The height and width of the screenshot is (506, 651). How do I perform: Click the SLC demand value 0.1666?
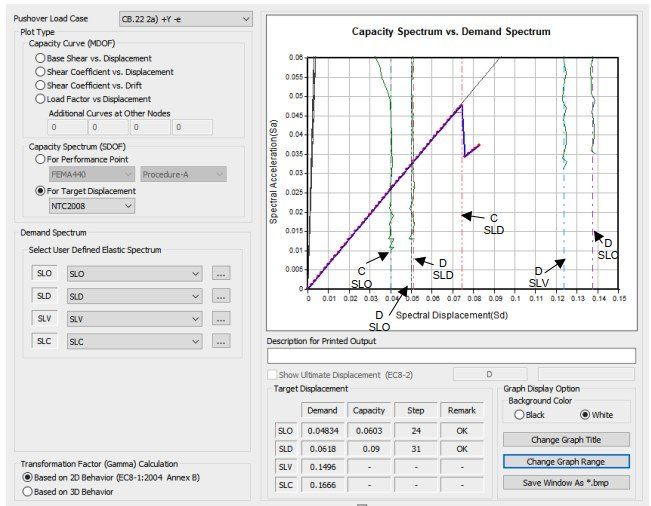click(323, 485)
